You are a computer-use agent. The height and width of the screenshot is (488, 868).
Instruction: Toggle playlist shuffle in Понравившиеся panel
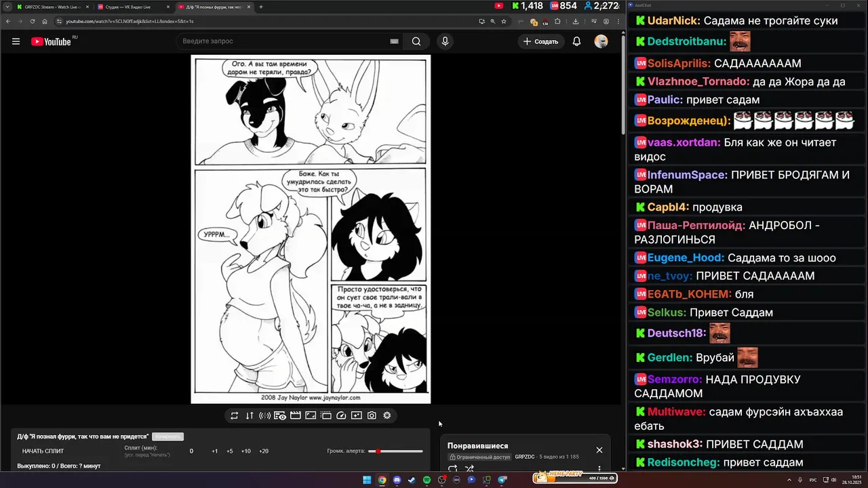pyautogui.click(x=469, y=469)
